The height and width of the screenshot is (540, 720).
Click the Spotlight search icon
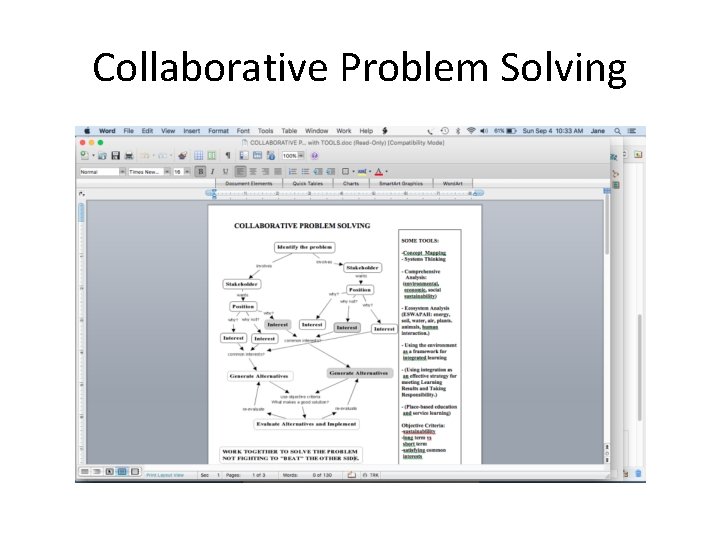(x=618, y=131)
